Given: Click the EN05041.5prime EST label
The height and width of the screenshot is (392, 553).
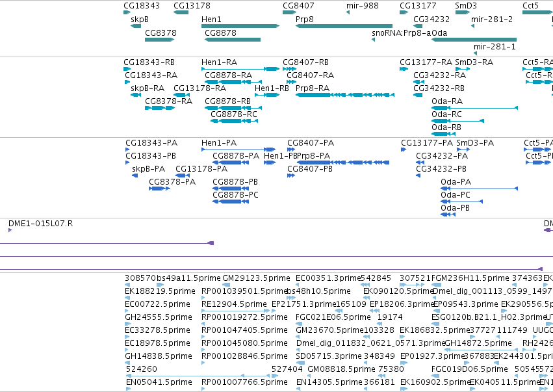Looking at the screenshot, I should [159, 382].
